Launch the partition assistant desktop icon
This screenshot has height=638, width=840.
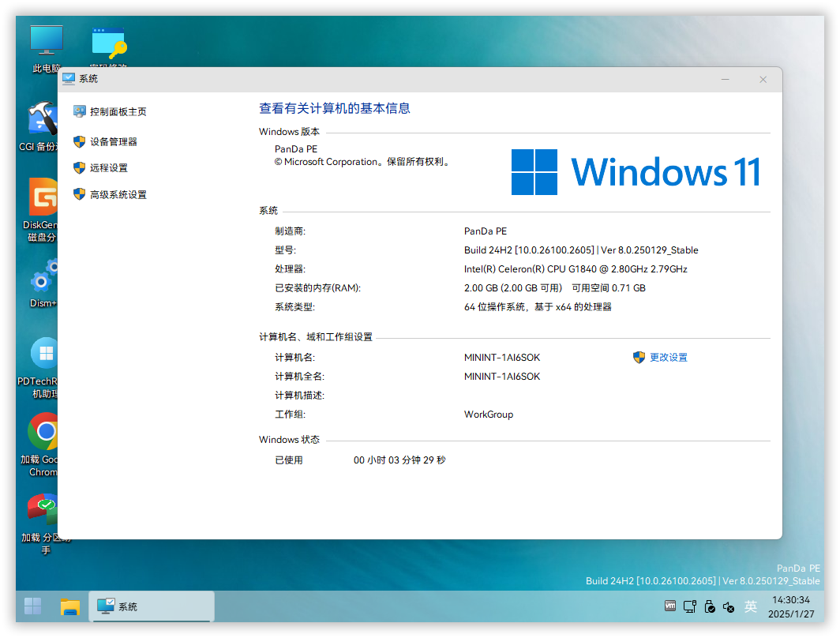point(43,509)
